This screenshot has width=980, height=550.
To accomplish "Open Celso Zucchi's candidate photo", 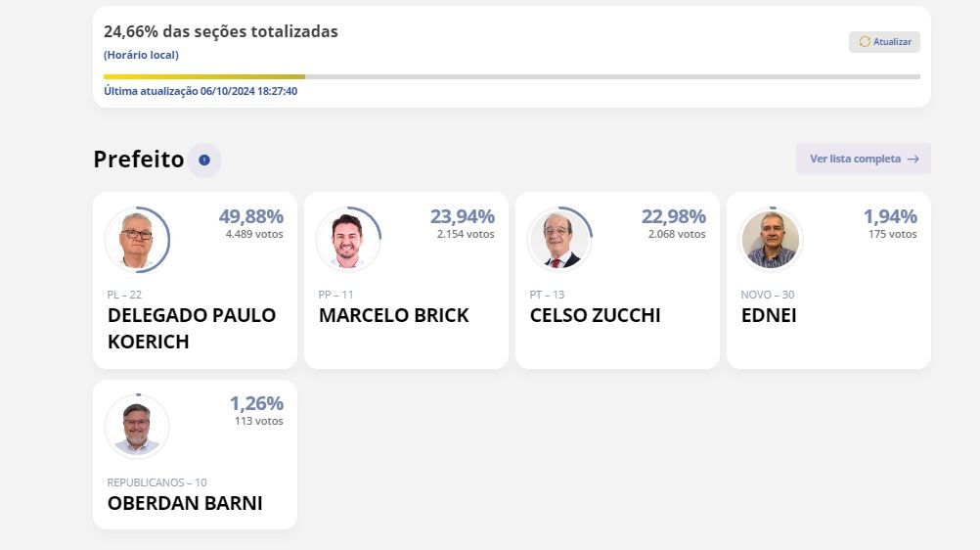I will tap(559, 240).
